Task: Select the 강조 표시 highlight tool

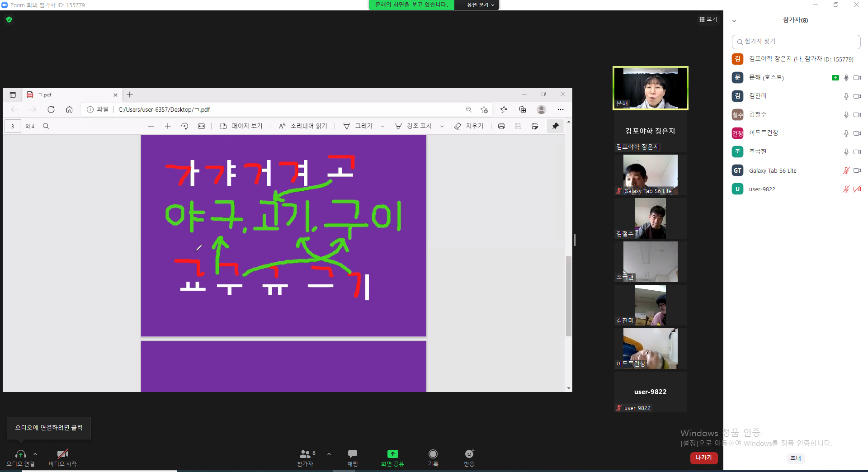Action: tap(413, 126)
